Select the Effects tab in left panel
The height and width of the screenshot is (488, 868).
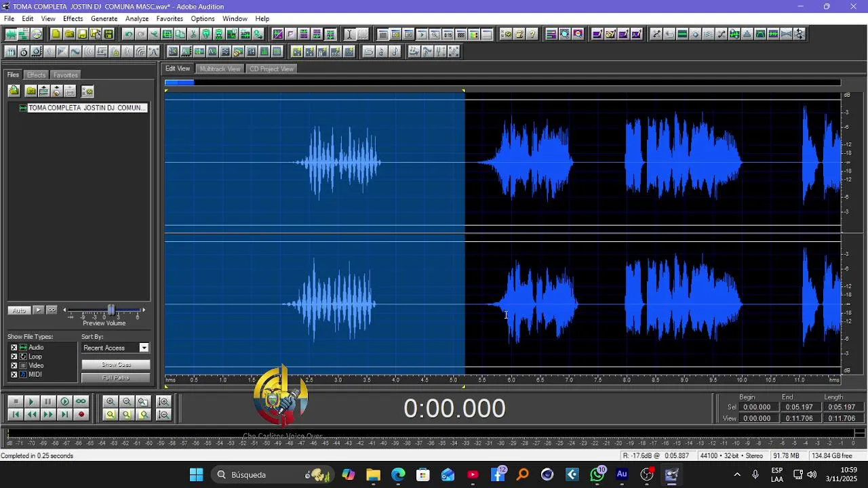(36, 75)
